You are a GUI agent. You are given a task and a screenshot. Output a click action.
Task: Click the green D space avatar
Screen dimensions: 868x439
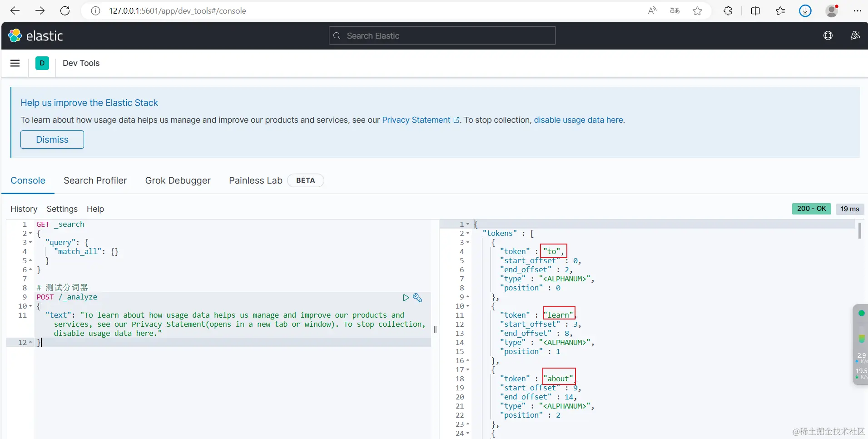point(42,63)
